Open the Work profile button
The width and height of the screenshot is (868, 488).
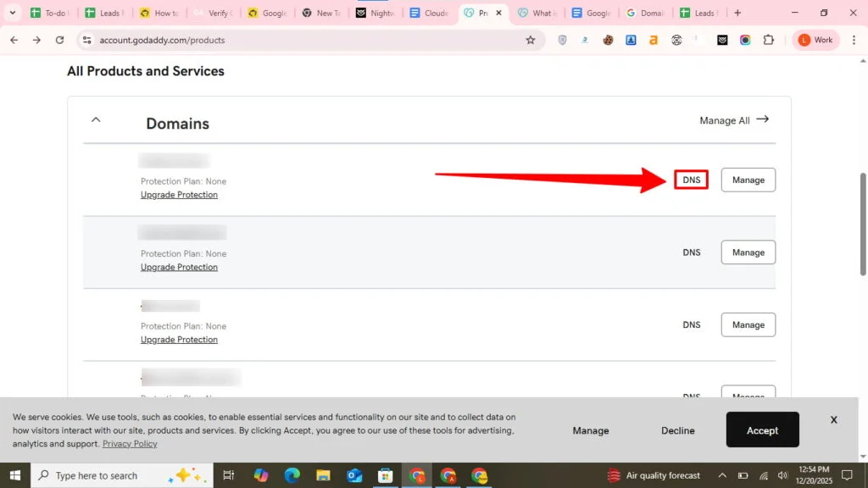point(815,40)
